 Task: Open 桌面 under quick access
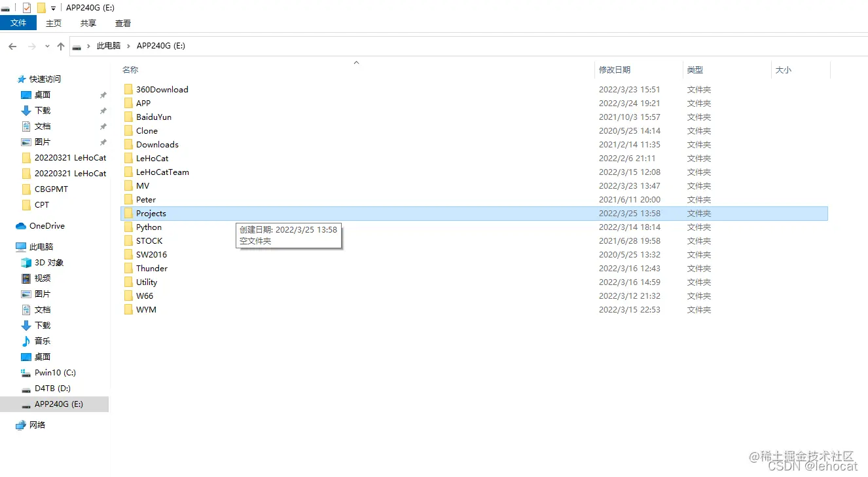coord(43,94)
